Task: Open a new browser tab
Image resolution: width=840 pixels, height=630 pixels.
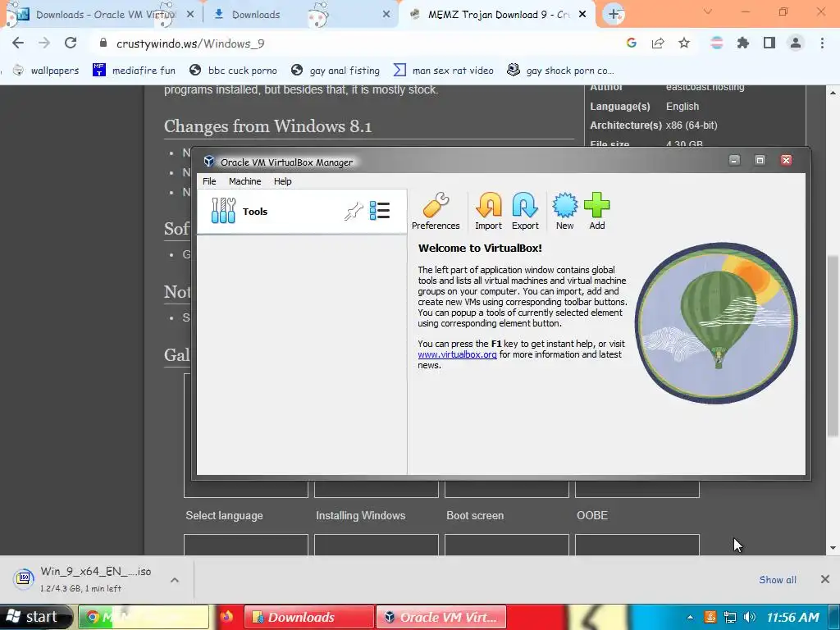Action: click(x=614, y=15)
